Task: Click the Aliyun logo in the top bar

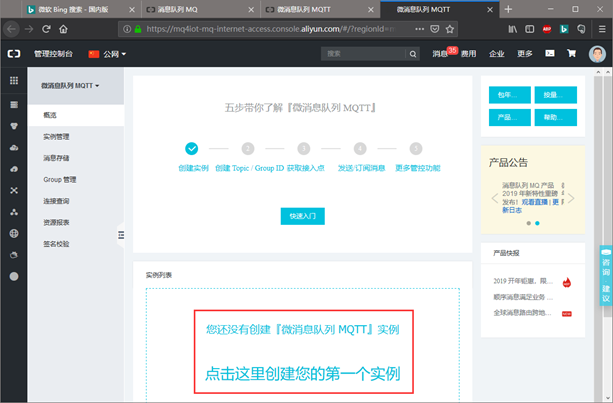Action: [x=14, y=54]
